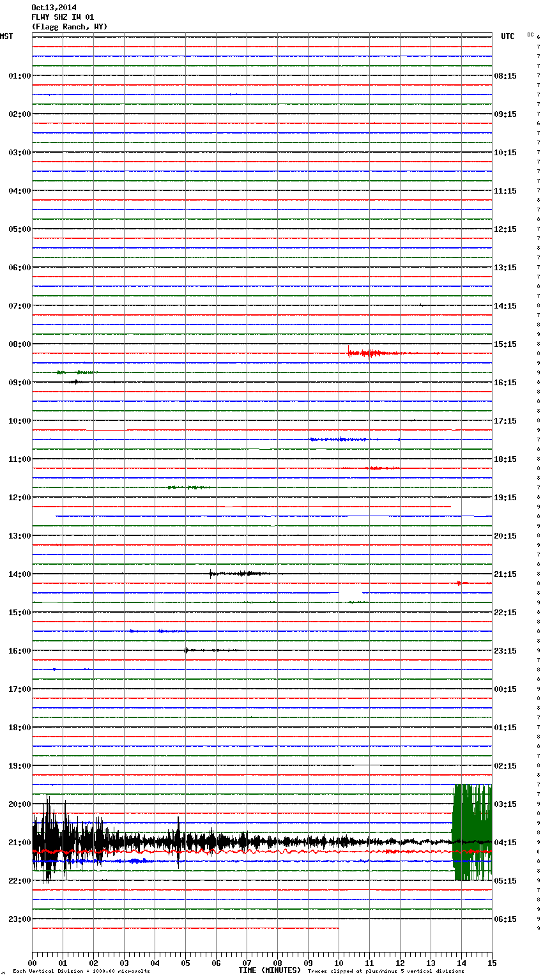Select the 23:00 MST row label
The width and height of the screenshot is (543, 980).
[x=19, y=919]
